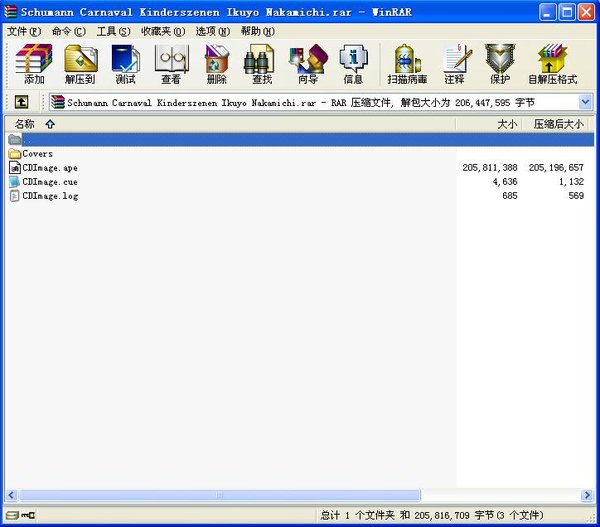Launch the 向导 (Wizard) icon
The height and width of the screenshot is (527, 600).
tap(308, 59)
